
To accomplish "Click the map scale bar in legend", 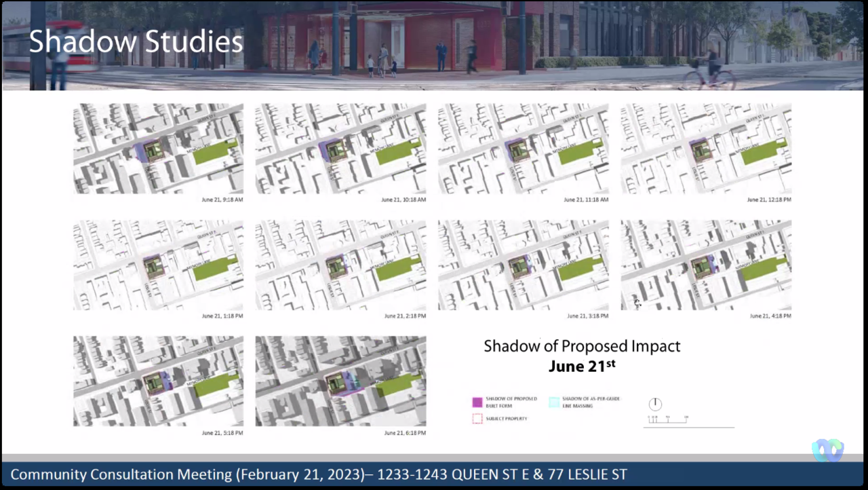I will [x=668, y=419].
